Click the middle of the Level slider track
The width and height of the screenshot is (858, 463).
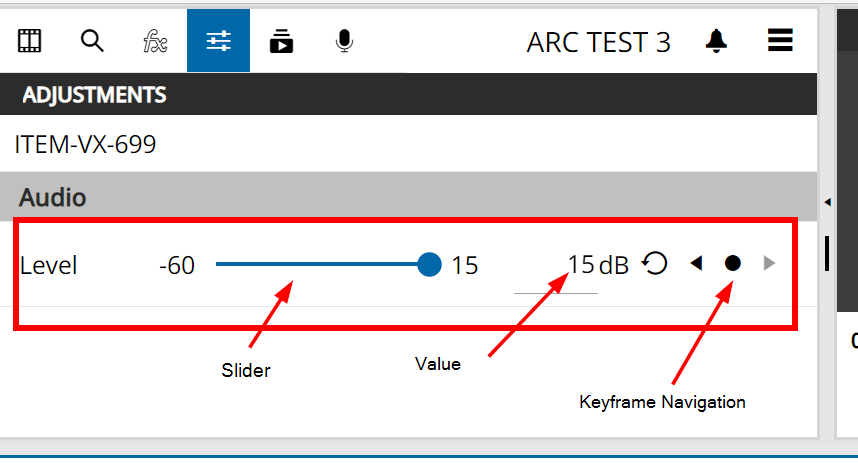[322, 264]
